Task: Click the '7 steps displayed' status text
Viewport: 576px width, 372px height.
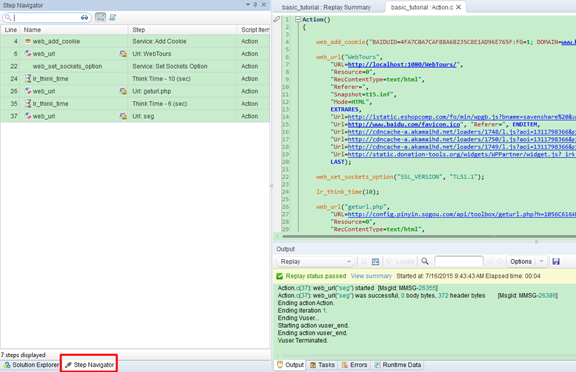Action: click(23, 355)
